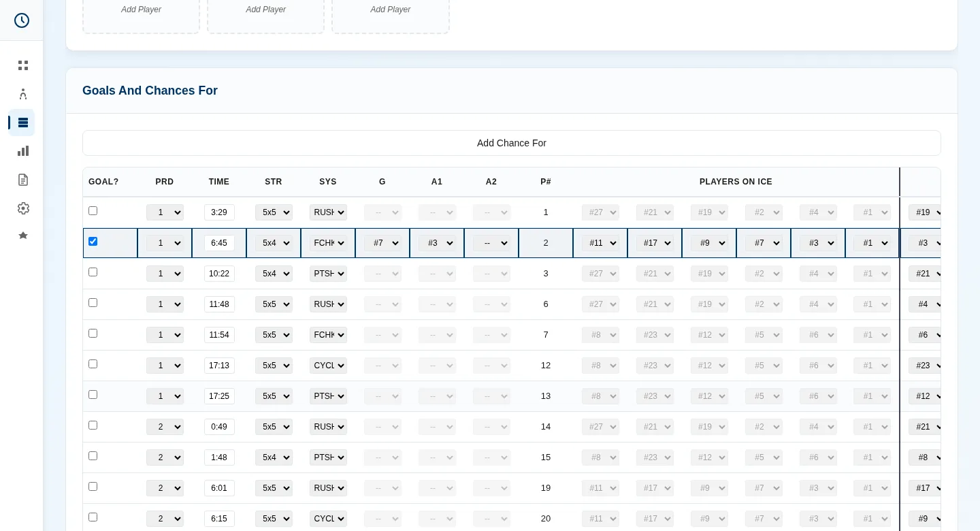The height and width of the screenshot is (531, 980).
Task: Expand the goal scorer dropdown in the 6:45 row
Action: 382,243
